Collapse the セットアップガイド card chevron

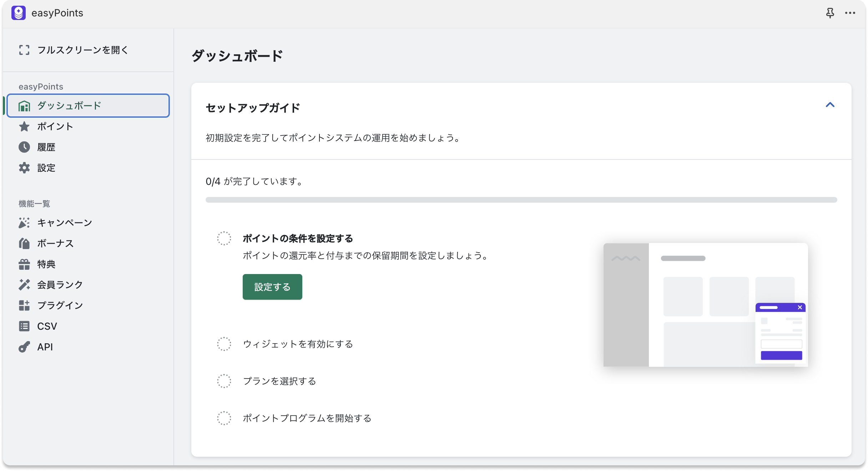[830, 105]
